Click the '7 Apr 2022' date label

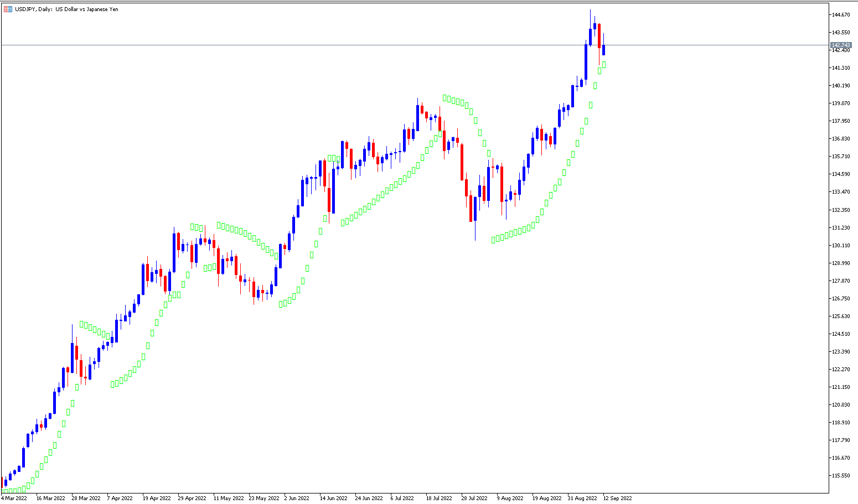pyautogui.click(x=120, y=498)
